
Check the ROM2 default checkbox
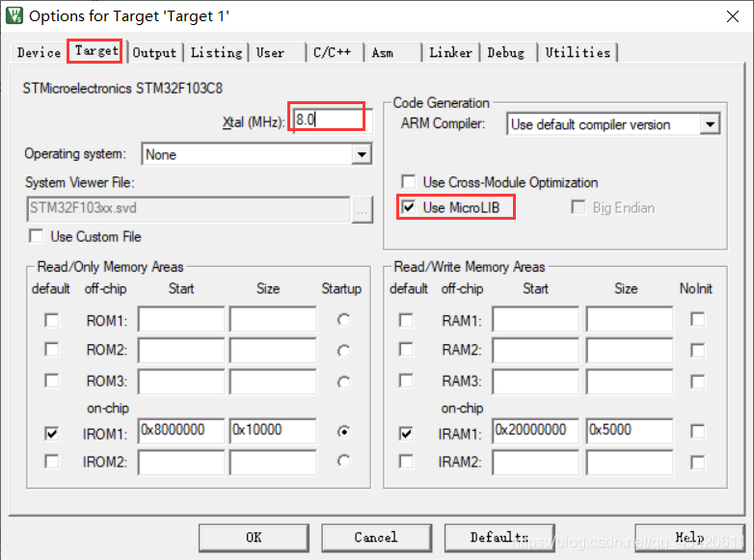(51, 349)
